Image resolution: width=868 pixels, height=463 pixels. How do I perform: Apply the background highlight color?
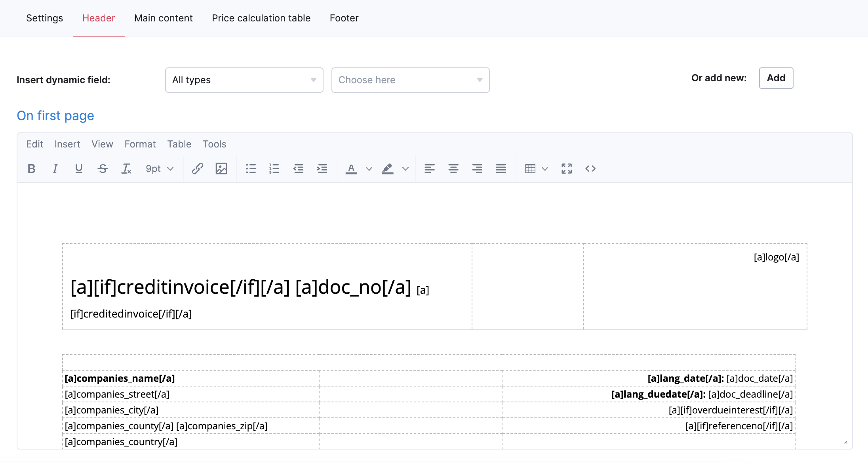(x=388, y=169)
